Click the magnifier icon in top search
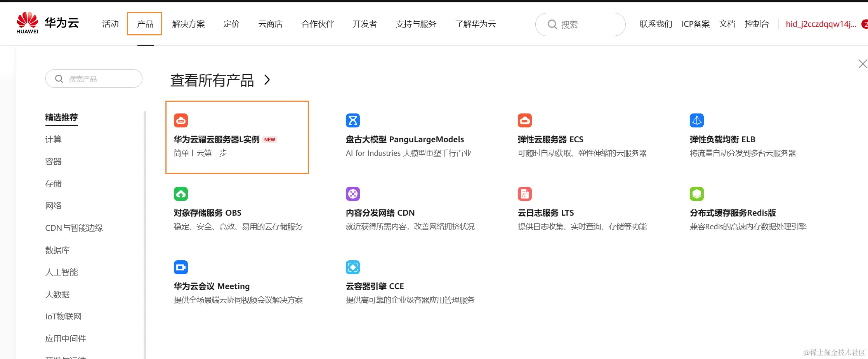Viewport: 868px width, 359px height. 552,24
